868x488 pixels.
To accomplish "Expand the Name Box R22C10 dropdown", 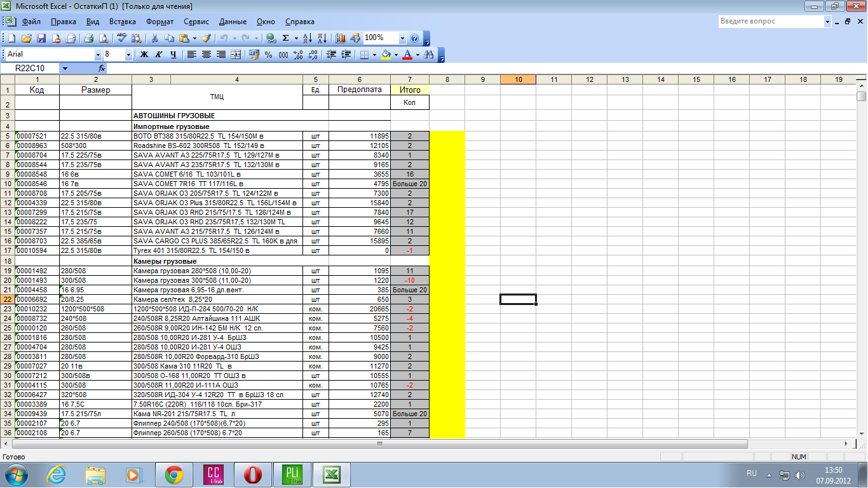I will [65, 68].
